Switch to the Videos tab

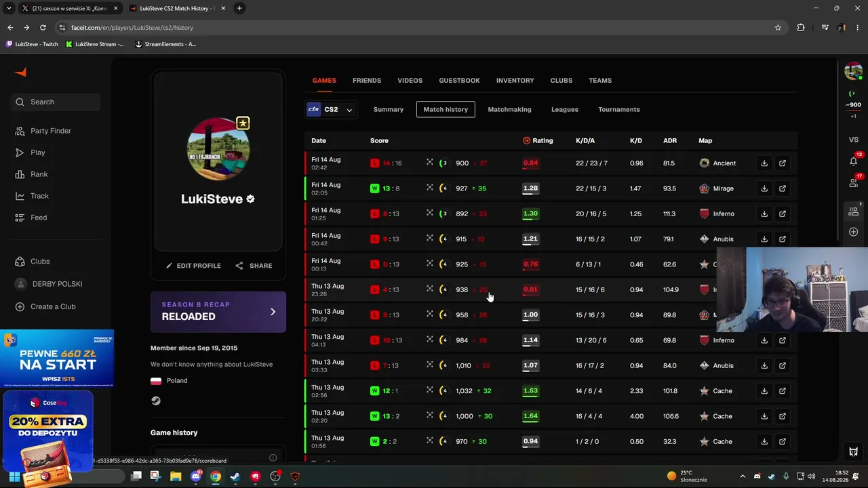[410, 81]
